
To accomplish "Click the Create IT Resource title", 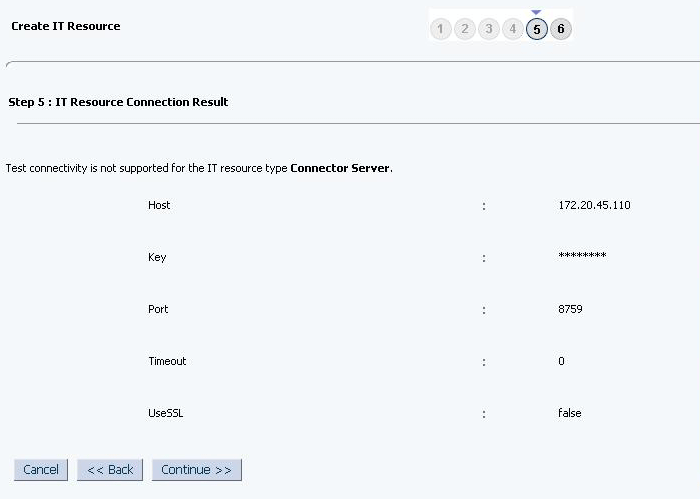I will (66, 26).
